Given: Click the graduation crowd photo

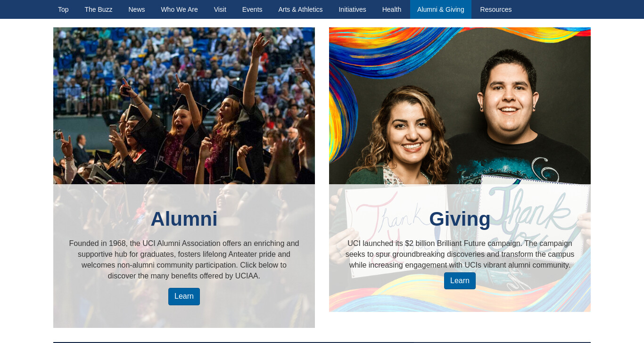Looking at the screenshot, I should [x=184, y=106].
